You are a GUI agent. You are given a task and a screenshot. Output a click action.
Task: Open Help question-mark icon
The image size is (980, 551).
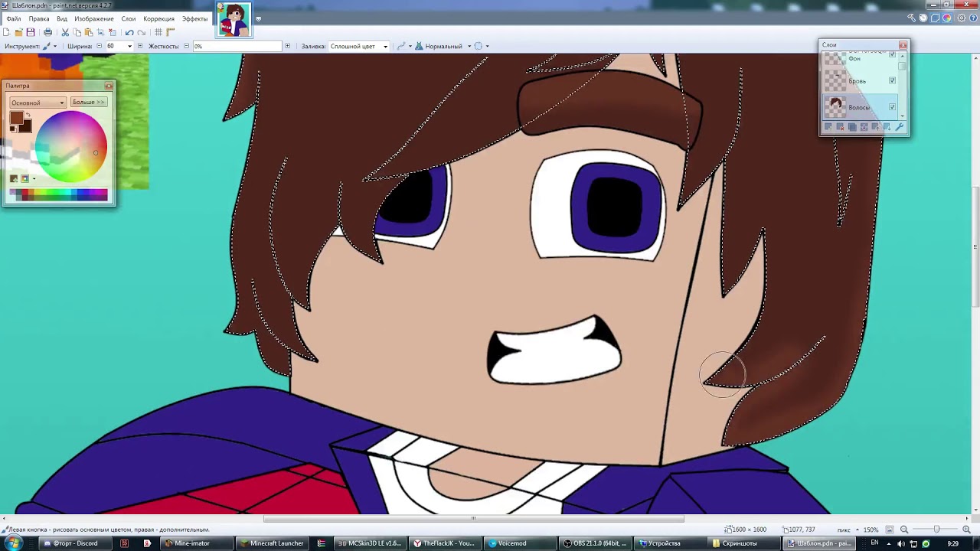(972, 18)
